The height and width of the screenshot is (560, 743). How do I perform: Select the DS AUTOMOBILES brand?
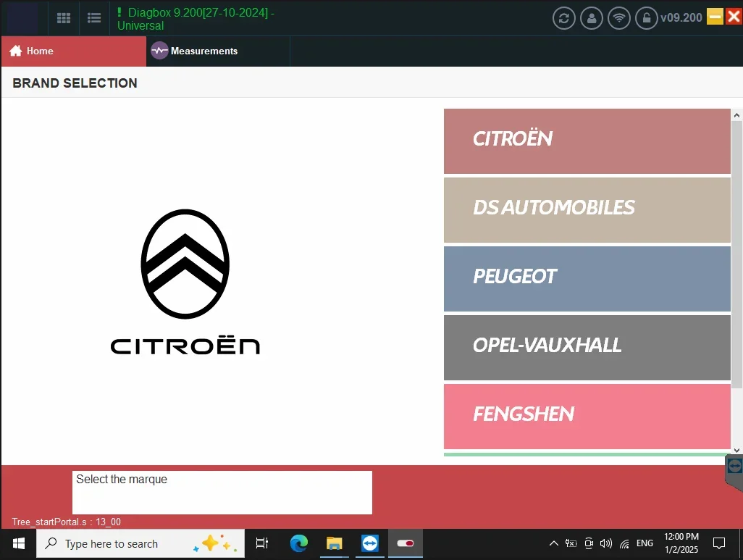tap(587, 209)
